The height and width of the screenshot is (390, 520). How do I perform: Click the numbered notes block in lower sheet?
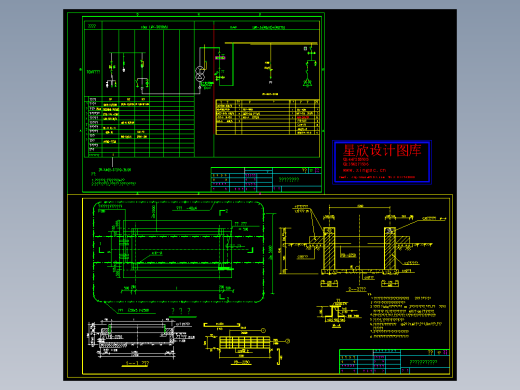pyautogui.click(x=407, y=316)
